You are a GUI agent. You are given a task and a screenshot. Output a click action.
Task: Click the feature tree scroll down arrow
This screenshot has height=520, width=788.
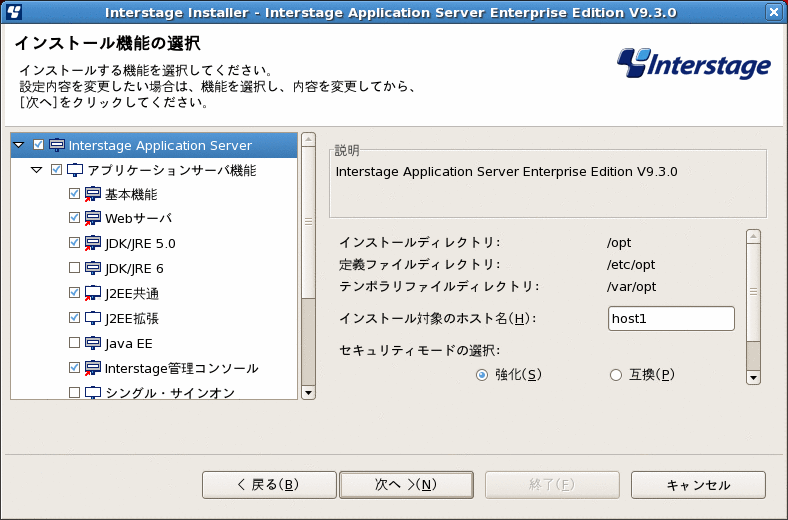pyautogui.click(x=309, y=392)
